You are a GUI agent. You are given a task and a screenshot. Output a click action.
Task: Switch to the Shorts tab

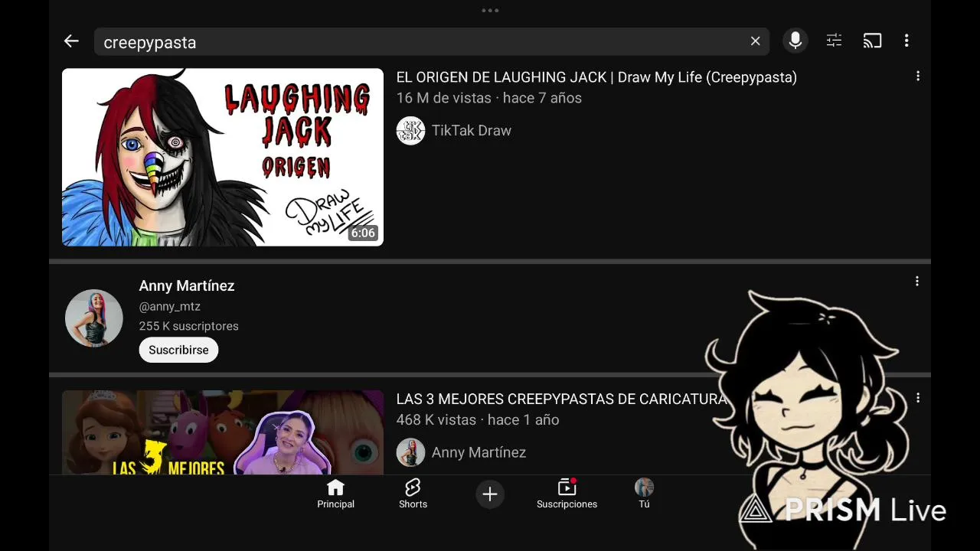tap(413, 494)
